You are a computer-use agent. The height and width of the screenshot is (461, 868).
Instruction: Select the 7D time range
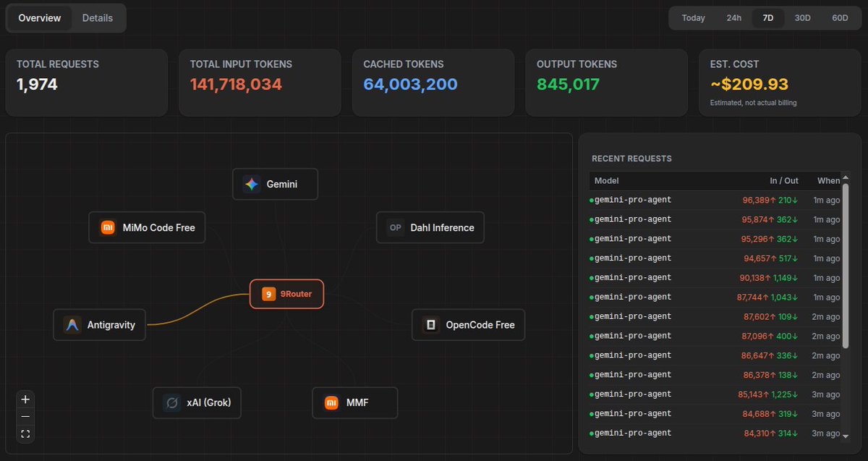pyautogui.click(x=768, y=18)
